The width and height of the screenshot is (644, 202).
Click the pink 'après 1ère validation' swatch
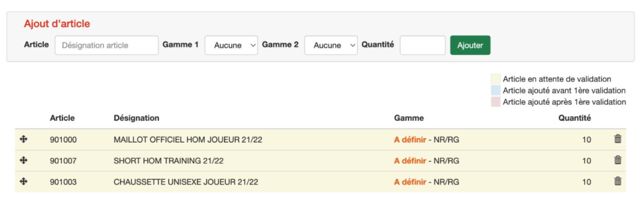pyautogui.click(x=495, y=102)
